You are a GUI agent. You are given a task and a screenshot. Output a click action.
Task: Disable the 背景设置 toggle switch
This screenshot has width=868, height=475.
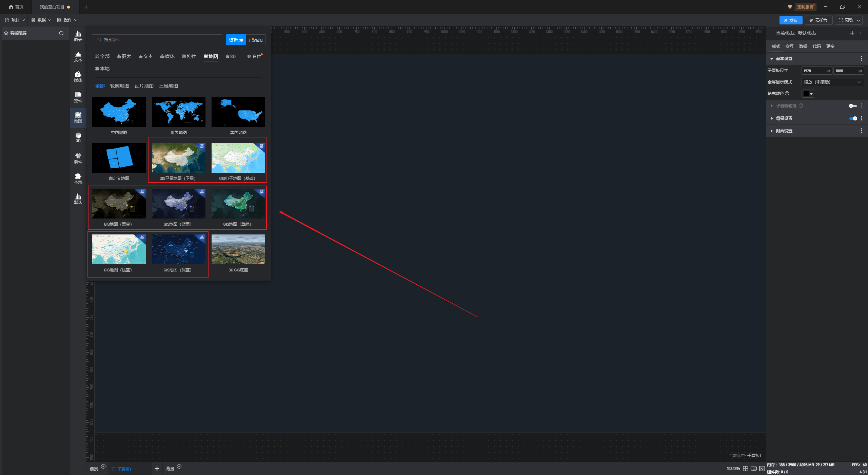pyautogui.click(x=853, y=118)
